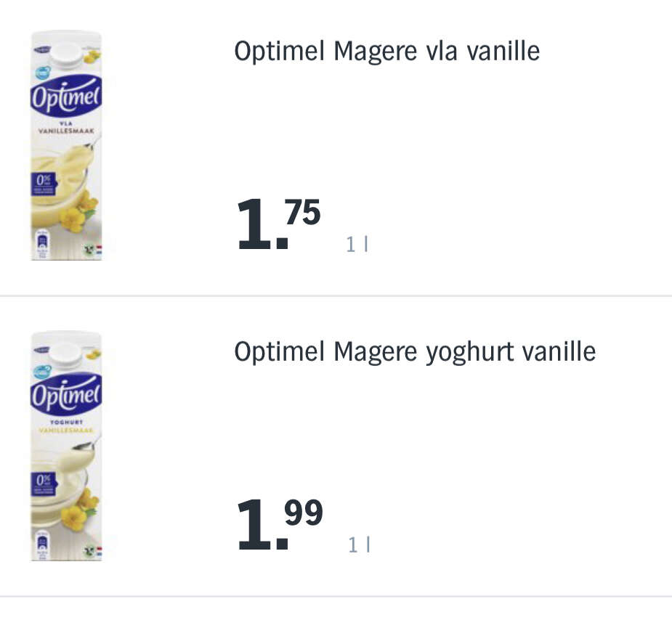Select the vla vanille carton thumbnail

pos(66,145)
